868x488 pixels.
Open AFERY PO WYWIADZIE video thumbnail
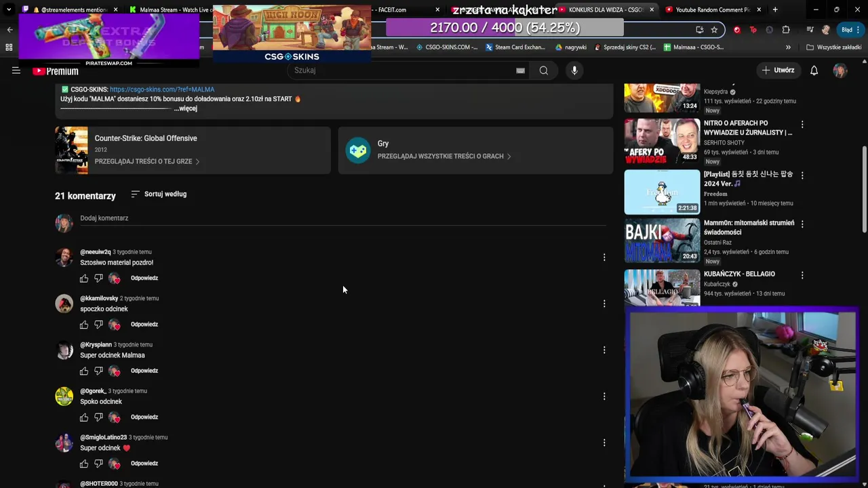click(662, 141)
